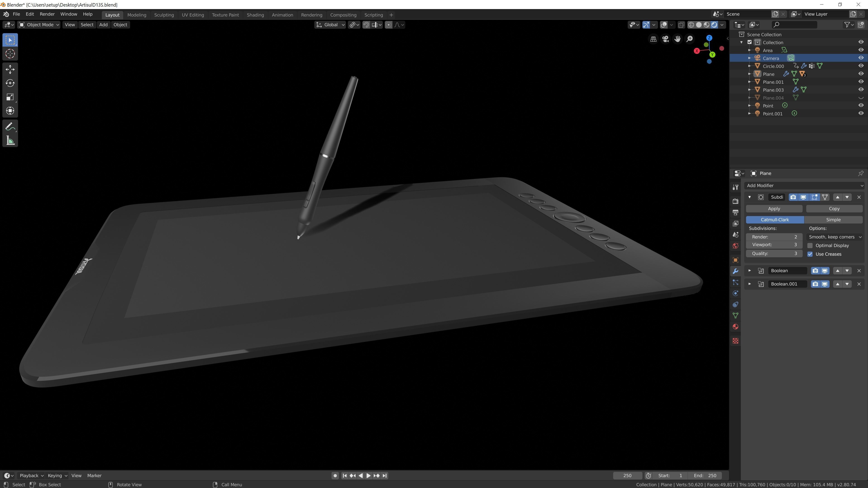Open the Object Mode dropdown
This screenshot has width=868, height=488.
tap(39, 25)
